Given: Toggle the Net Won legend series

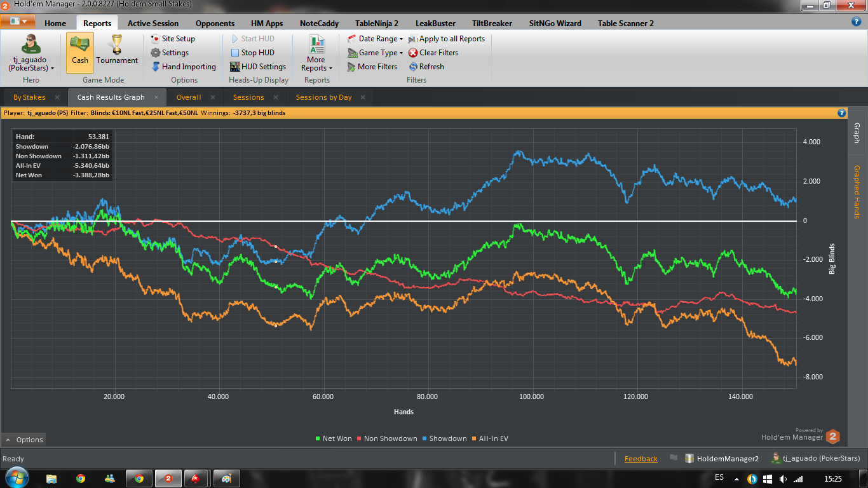Looking at the screenshot, I should point(334,438).
